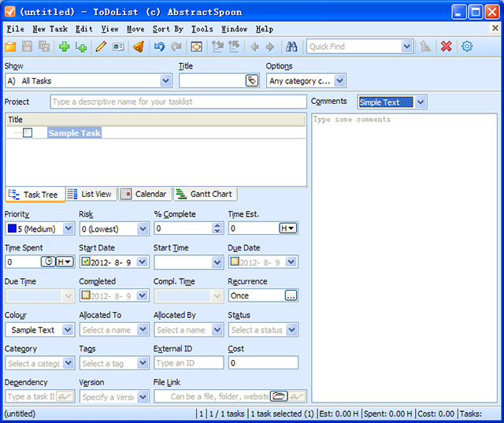Open the Quick Find dropdown arrow
The width and height of the screenshot is (504, 423).
407,46
